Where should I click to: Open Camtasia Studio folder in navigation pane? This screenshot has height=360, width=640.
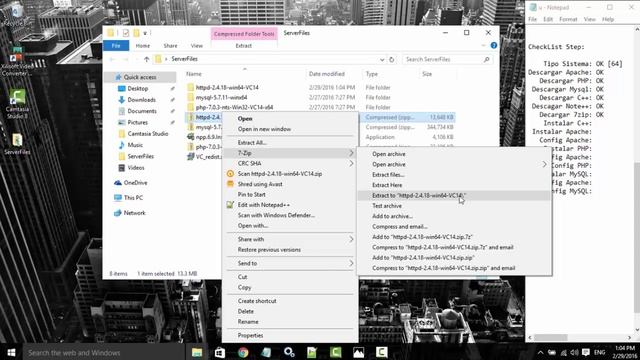click(147, 134)
